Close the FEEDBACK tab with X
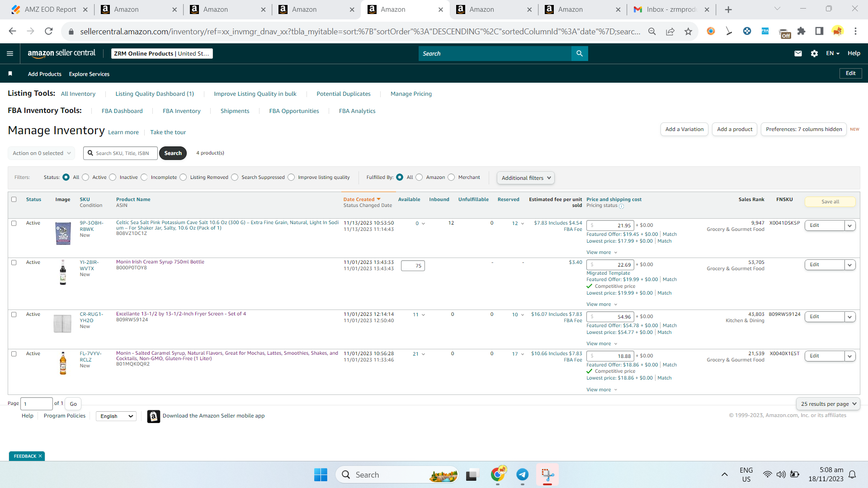 (x=40, y=456)
